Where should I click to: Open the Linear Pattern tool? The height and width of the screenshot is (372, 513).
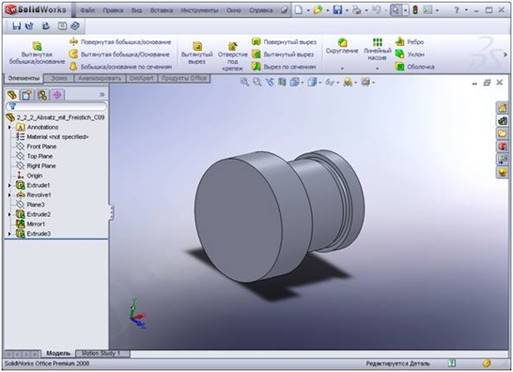tap(377, 49)
